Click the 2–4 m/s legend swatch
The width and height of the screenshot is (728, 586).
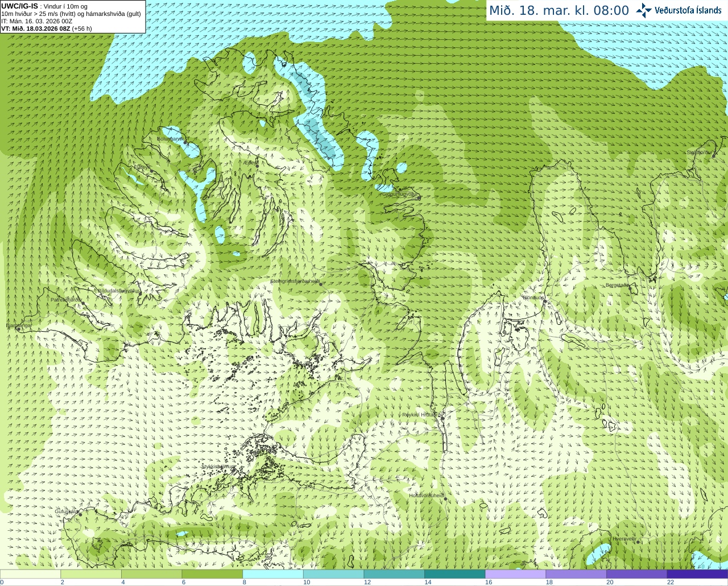(x=91, y=574)
